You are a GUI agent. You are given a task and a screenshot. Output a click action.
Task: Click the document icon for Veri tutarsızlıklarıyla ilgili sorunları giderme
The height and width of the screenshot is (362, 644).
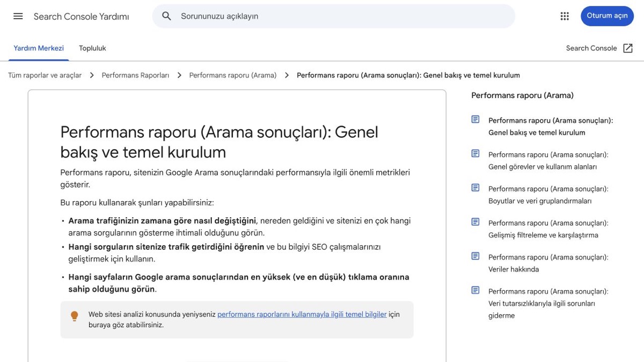click(x=475, y=291)
